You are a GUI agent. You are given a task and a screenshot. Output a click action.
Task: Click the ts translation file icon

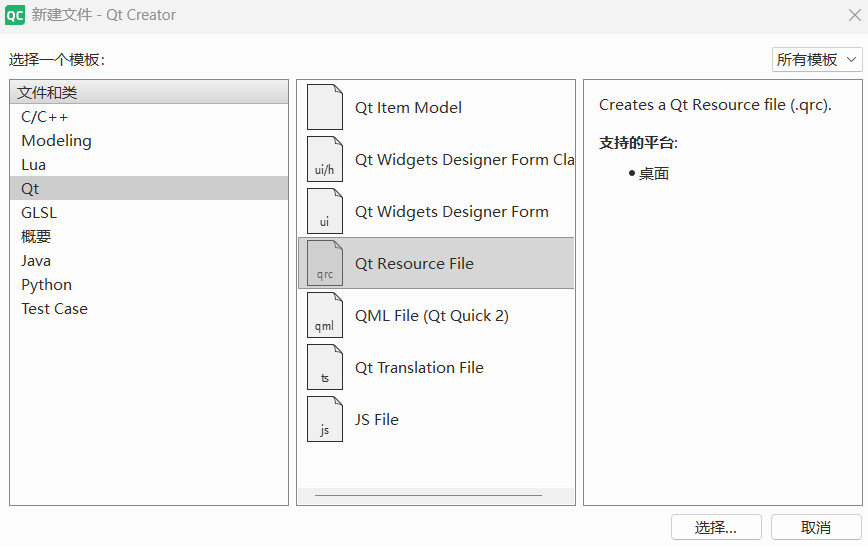tap(325, 367)
